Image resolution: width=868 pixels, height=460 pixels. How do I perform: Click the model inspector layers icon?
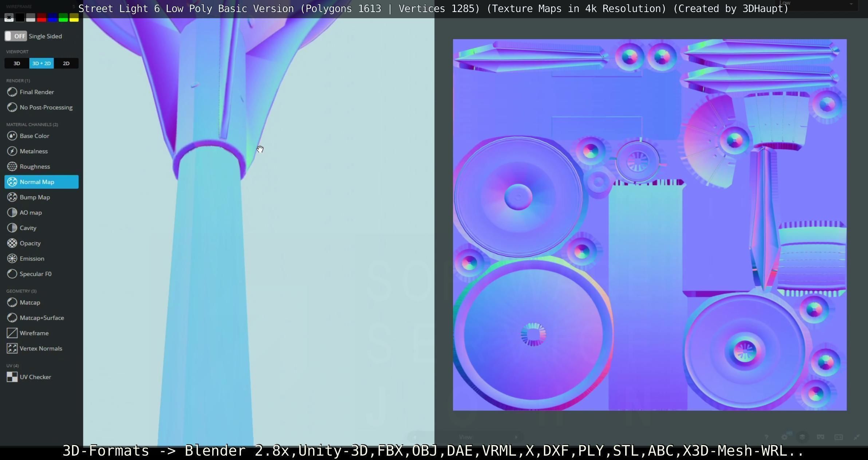coord(802,437)
